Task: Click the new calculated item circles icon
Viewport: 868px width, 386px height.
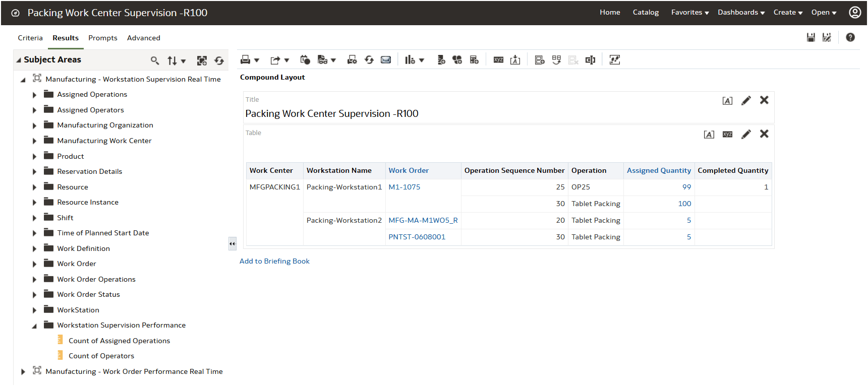Action: coord(457,60)
